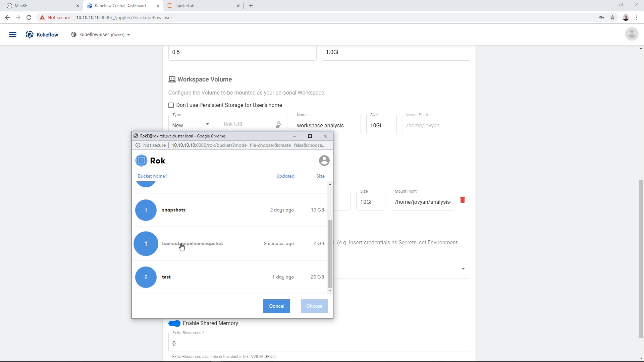The height and width of the screenshot is (362, 644).
Task: Click the Rok URL file chooser icon
Action: (278, 125)
